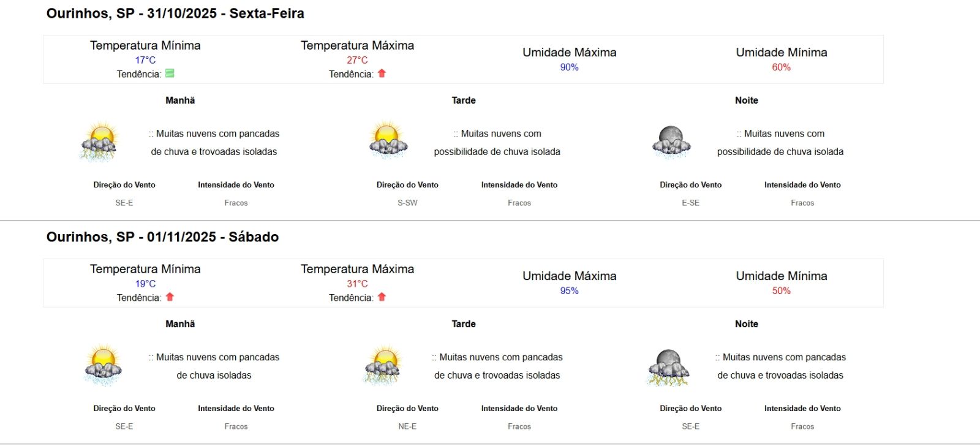Image resolution: width=980 pixels, height=446 pixels.
Task: Click Friday's Noite moon and clouds icon
Action: pyautogui.click(x=671, y=142)
